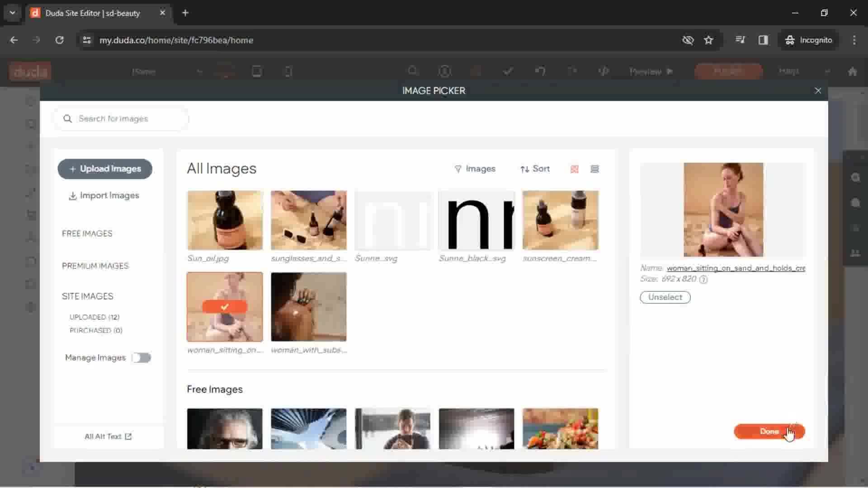
Task: Open the browser side panel icon
Action: [763, 40]
